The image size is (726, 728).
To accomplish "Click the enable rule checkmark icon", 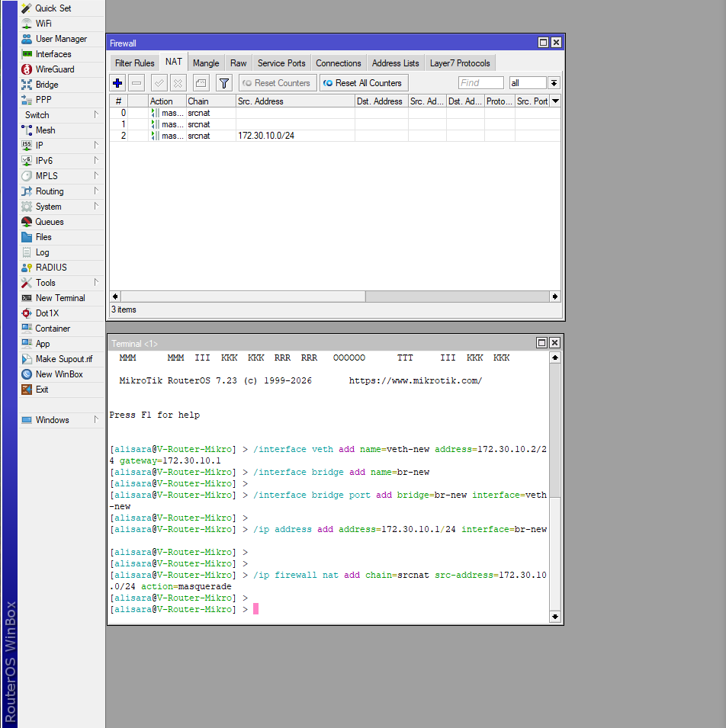I will [x=159, y=83].
